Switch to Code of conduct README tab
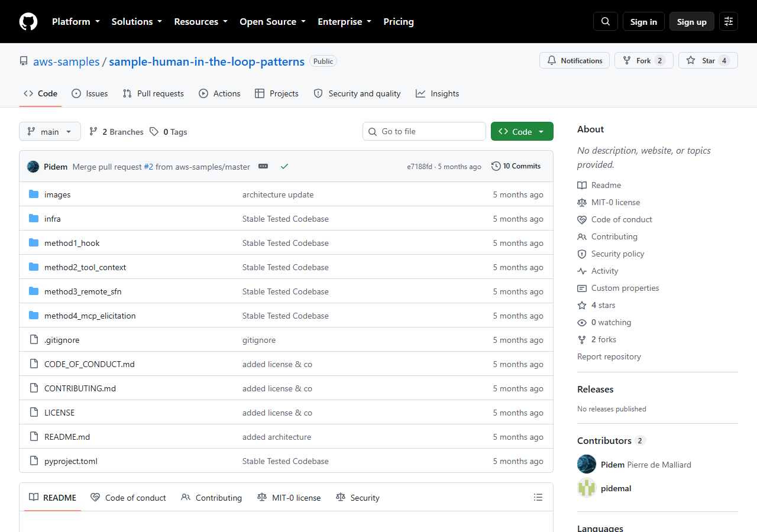The height and width of the screenshot is (532, 757). pyautogui.click(x=128, y=498)
